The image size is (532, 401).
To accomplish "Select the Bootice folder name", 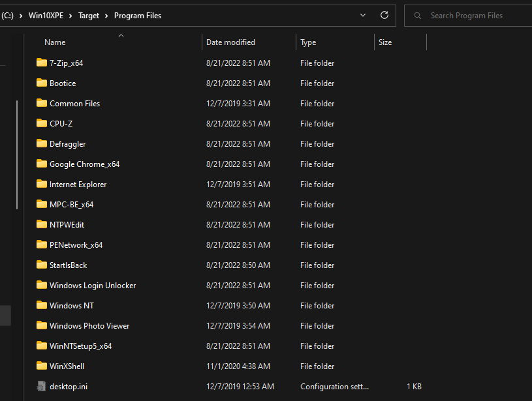I will click(63, 83).
